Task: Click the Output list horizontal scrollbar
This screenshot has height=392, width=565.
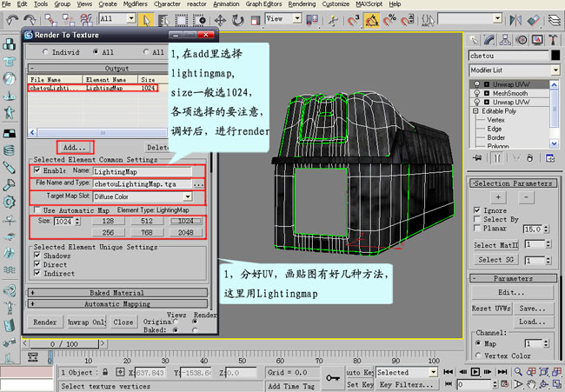Action: tap(99, 132)
